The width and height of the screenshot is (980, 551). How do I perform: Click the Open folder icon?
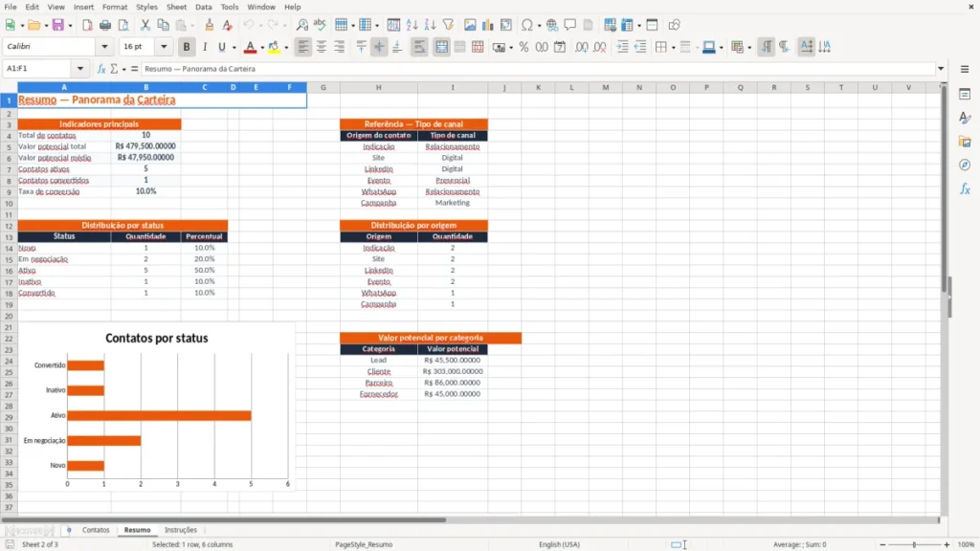(33, 25)
